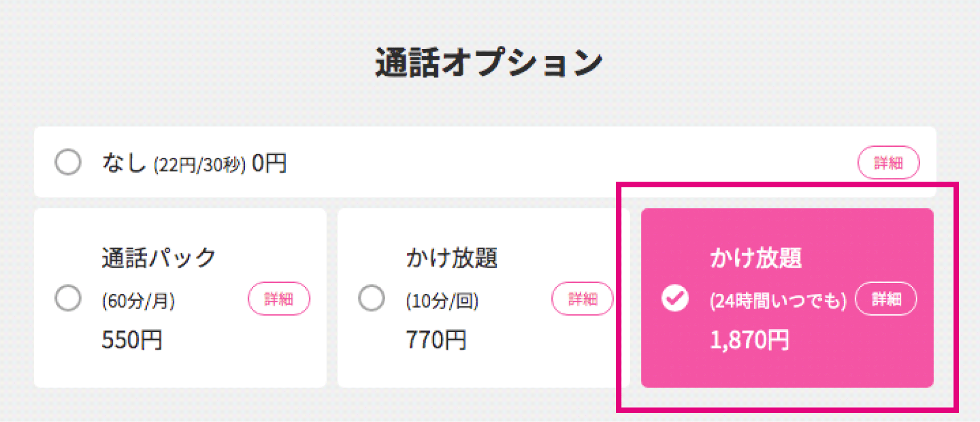Click the (10分/回) label
Screen dimensions: 980x422
[x=442, y=300]
